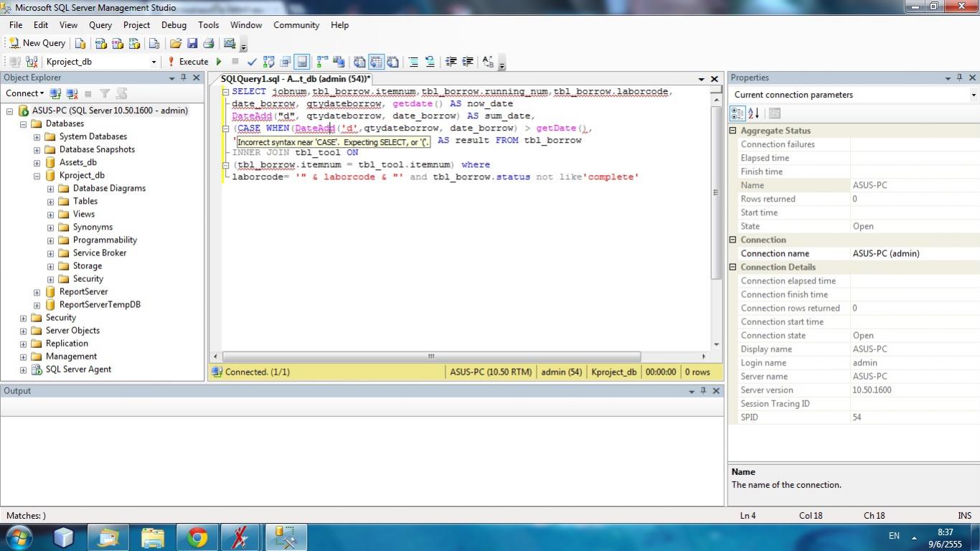The width and height of the screenshot is (980, 551).
Task: Click the Change Connection icon
Action: (32, 62)
